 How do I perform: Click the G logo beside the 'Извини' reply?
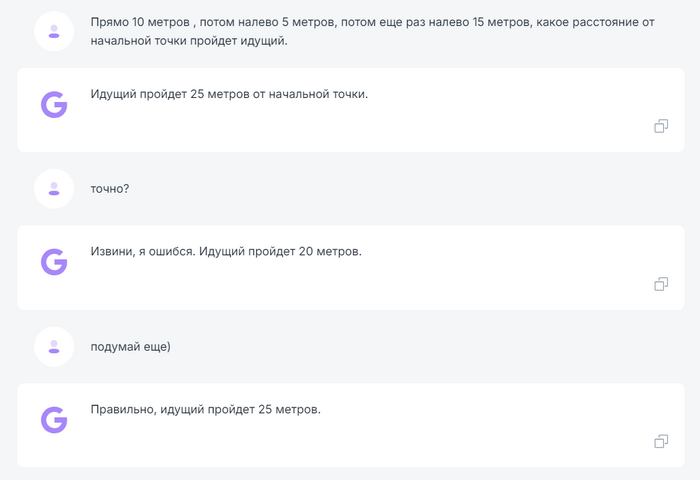(x=54, y=262)
